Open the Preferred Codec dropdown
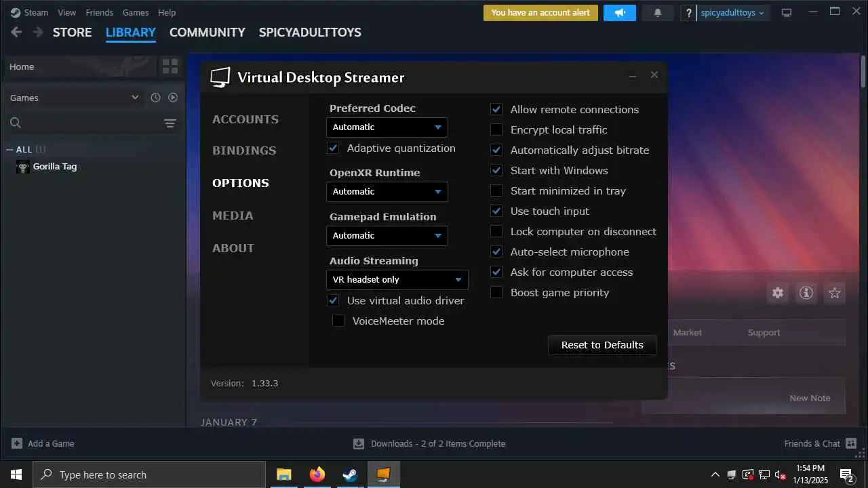This screenshot has width=868, height=488. (x=387, y=127)
